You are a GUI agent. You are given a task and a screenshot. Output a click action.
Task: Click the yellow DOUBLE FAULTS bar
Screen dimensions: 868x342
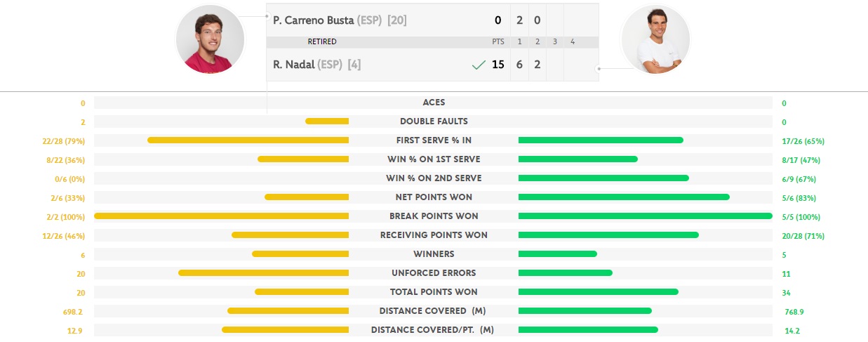327,121
